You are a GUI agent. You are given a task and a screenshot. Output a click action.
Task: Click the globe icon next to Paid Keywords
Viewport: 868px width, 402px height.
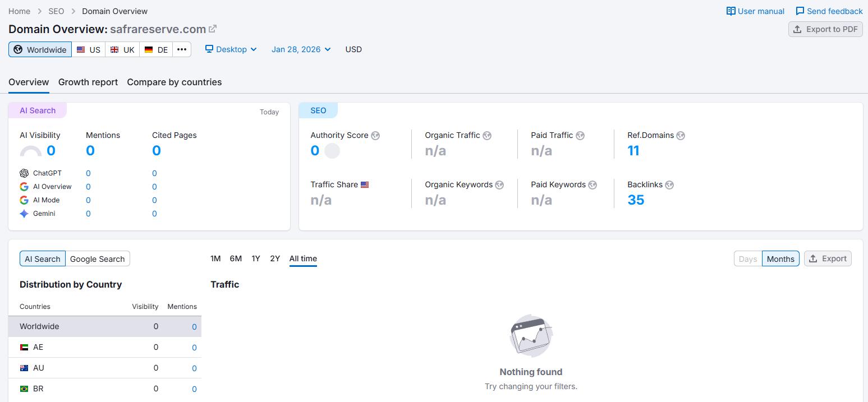[593, 184]
